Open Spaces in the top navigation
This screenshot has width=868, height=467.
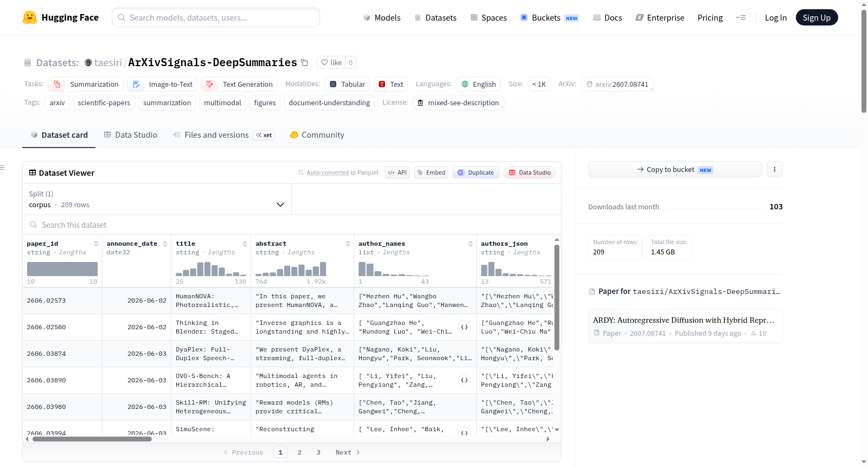tap(488, 18)
